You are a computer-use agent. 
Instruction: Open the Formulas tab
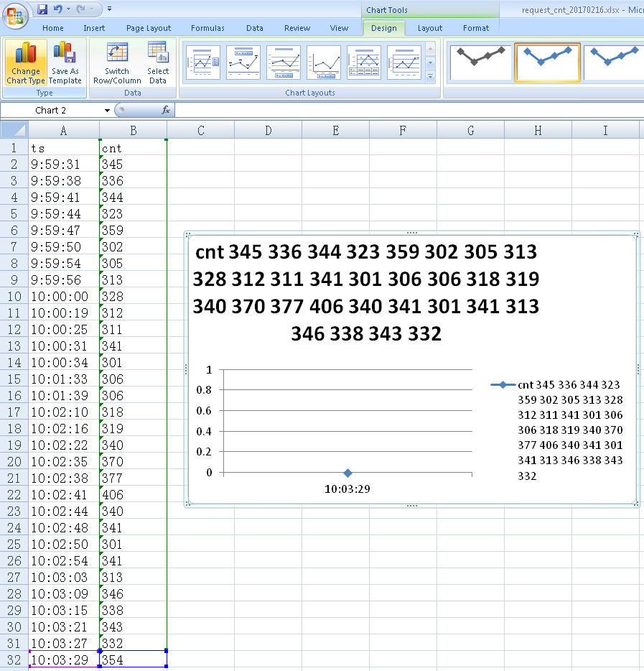207,28
